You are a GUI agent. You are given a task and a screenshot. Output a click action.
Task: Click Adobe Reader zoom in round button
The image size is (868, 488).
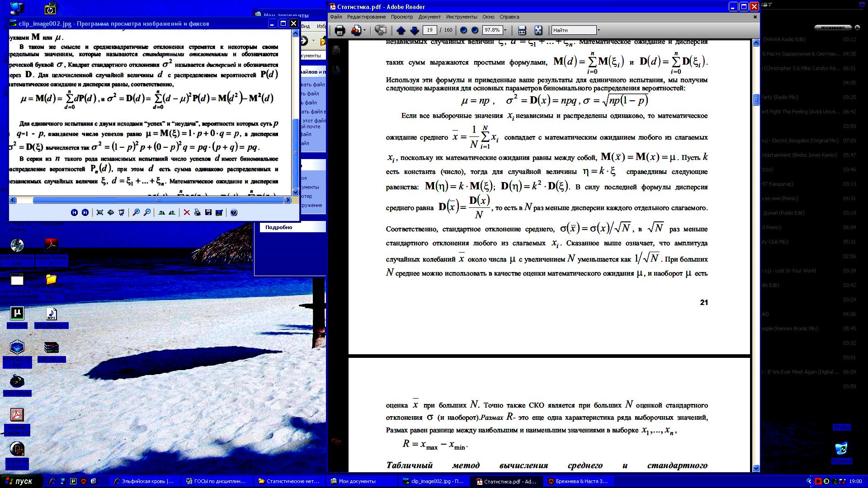[475, 30]
